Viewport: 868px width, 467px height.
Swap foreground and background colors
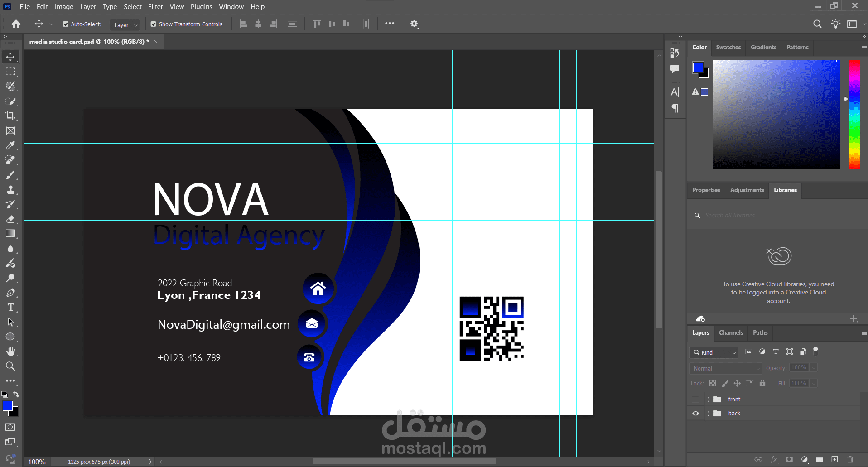coord(16,395)
